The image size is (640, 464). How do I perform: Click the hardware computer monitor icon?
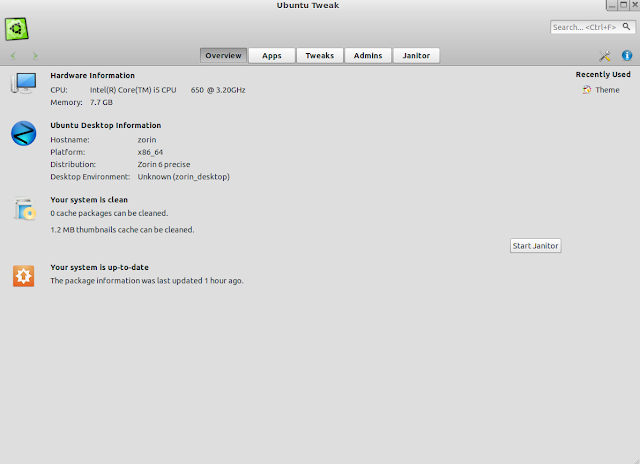click(24, 83)
